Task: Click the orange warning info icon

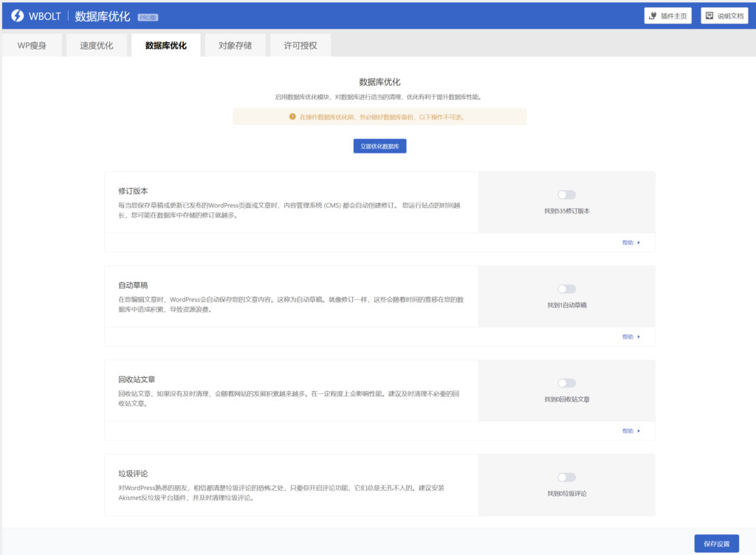Action: coord(292,117)
